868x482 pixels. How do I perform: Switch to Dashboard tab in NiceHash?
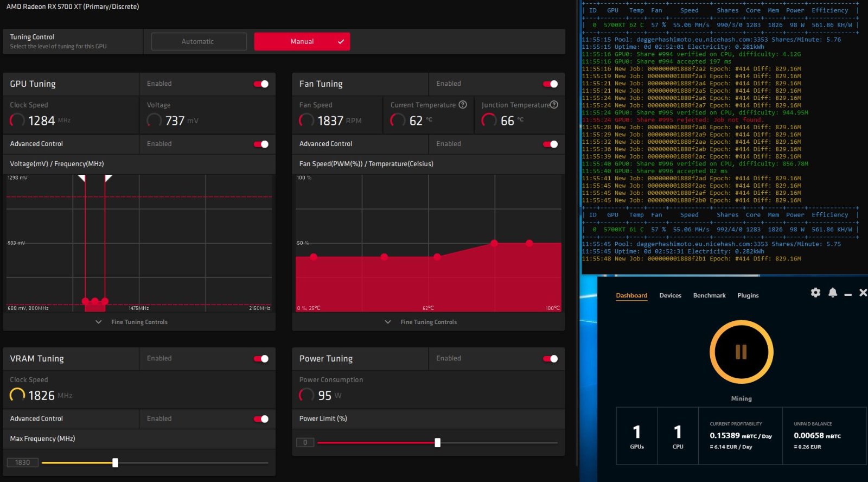pyautogui.click(x=631, y=295)
